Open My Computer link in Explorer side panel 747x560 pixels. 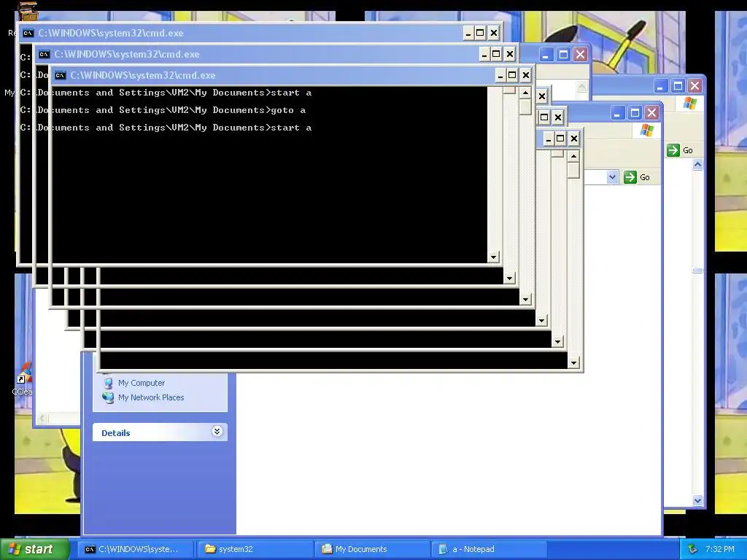142,383
